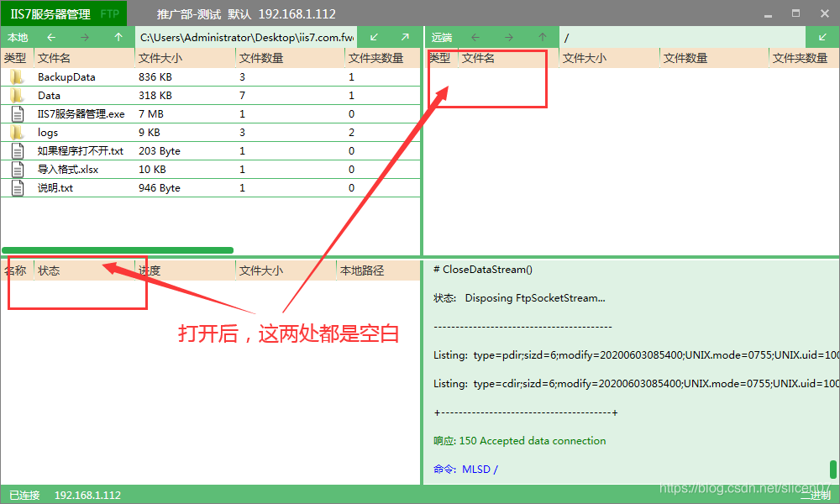Click the 150 Accepted data connection log line

pyautogui.click(x=520, y=441)
